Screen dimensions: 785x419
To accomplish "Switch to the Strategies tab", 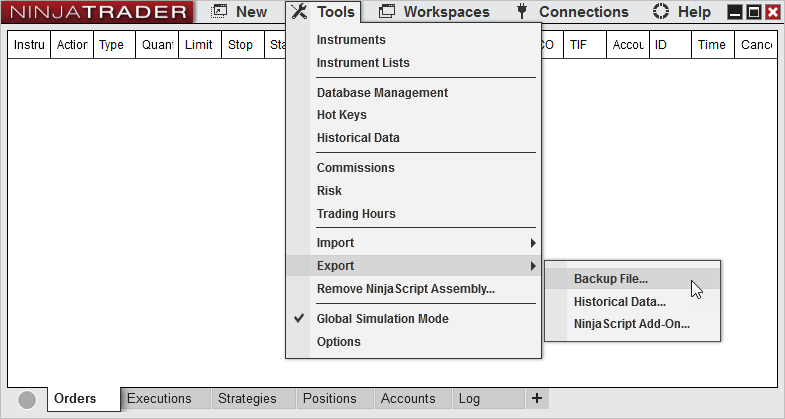I will point(247,398).
